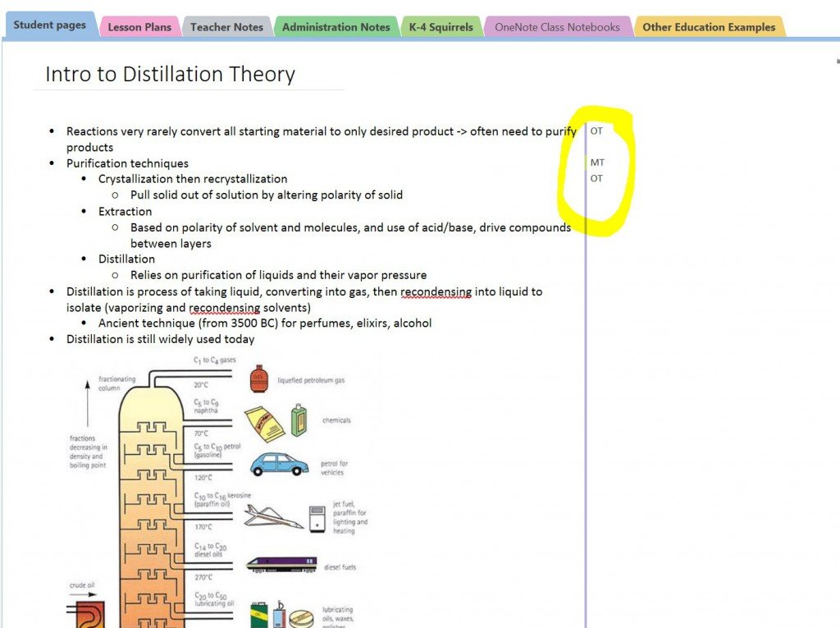Click the red gas cylinder icon

(x=259, y=378)
